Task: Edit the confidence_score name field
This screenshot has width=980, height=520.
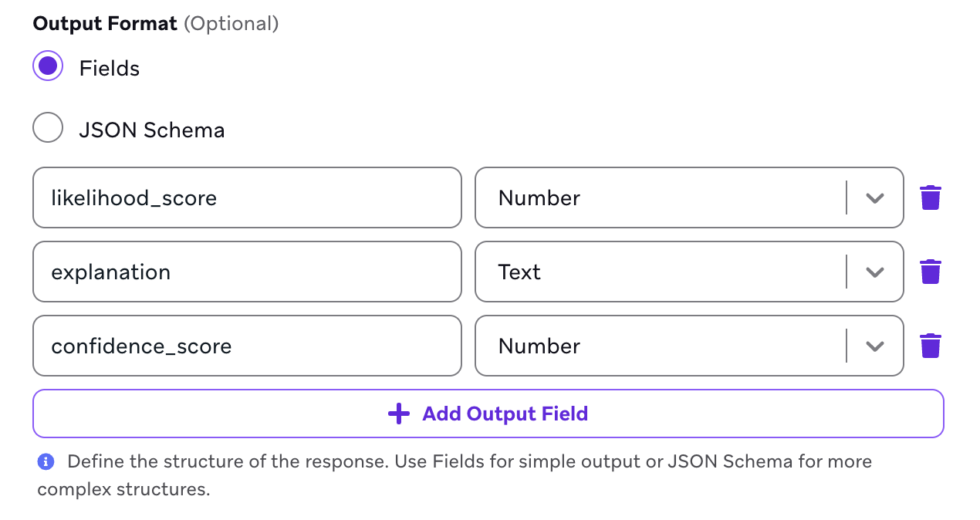Action: point(247,346)
